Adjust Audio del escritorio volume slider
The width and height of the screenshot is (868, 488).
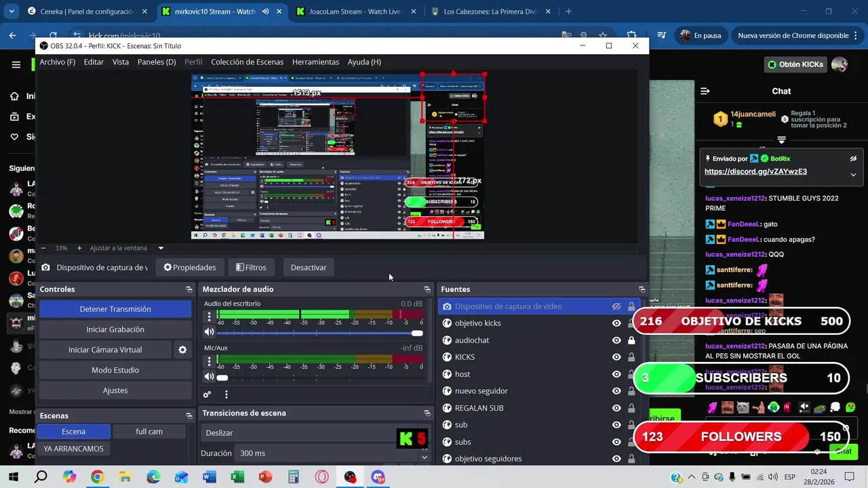coord(319,333)
